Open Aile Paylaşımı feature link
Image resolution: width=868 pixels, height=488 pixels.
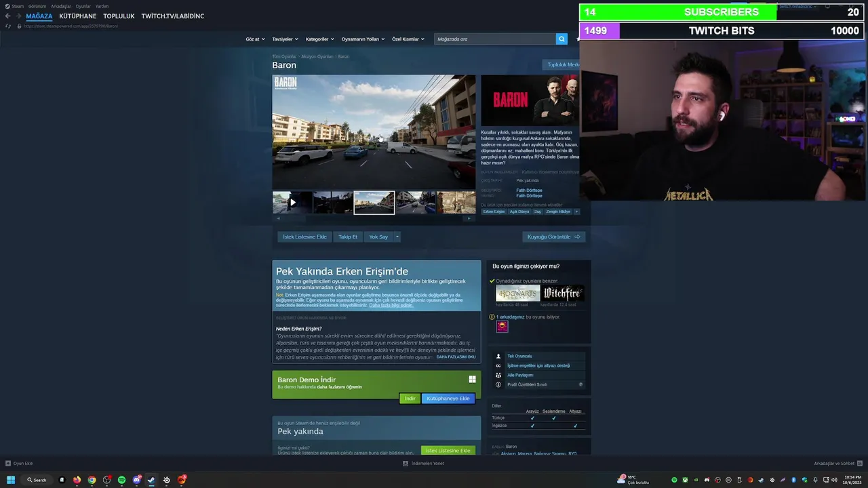click(x=520, y=375)
